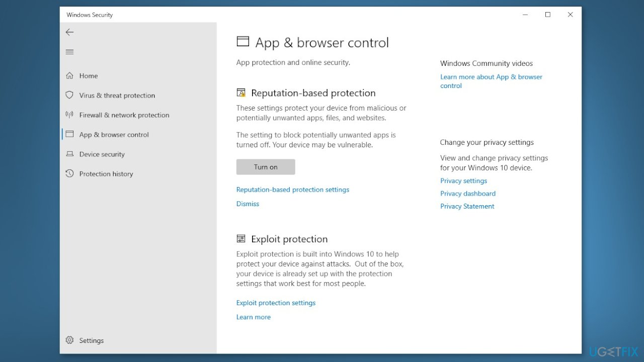Dismiss the vulnerability warning

[248, 204]
